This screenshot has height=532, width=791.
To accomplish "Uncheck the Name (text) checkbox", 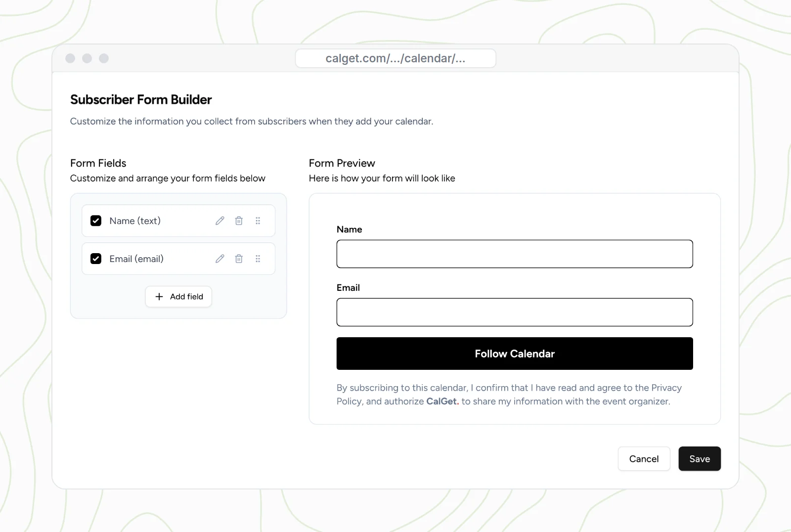I will pos(96,221).
